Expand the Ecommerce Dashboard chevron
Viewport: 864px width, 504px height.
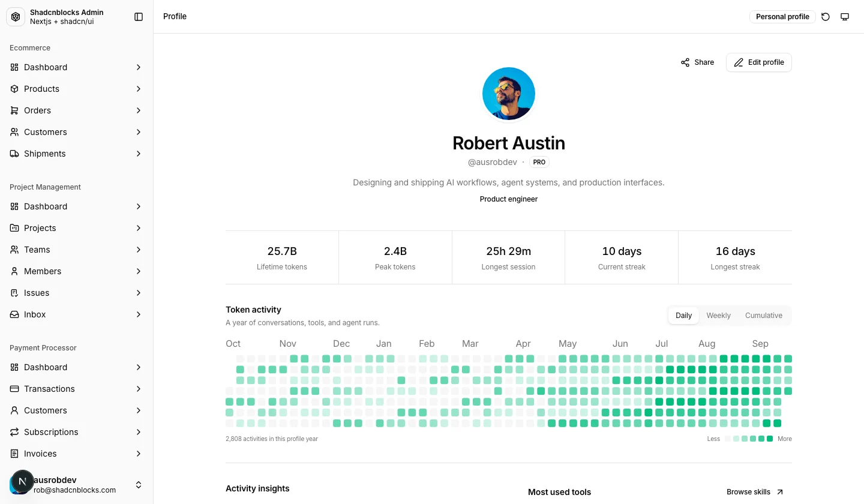pyautogui.click(x=139, y=67)
